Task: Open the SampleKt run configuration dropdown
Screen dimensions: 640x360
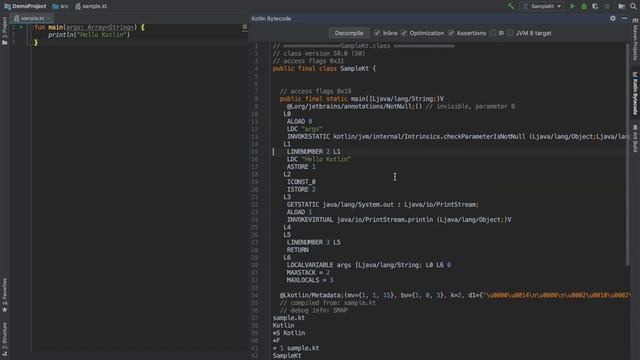Action: point(542,6)
